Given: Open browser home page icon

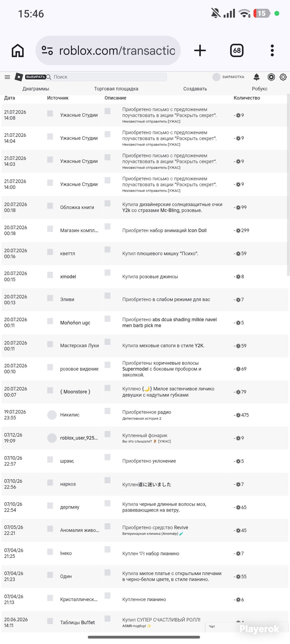Looking at the screenshot, I should tap(18, 50).
